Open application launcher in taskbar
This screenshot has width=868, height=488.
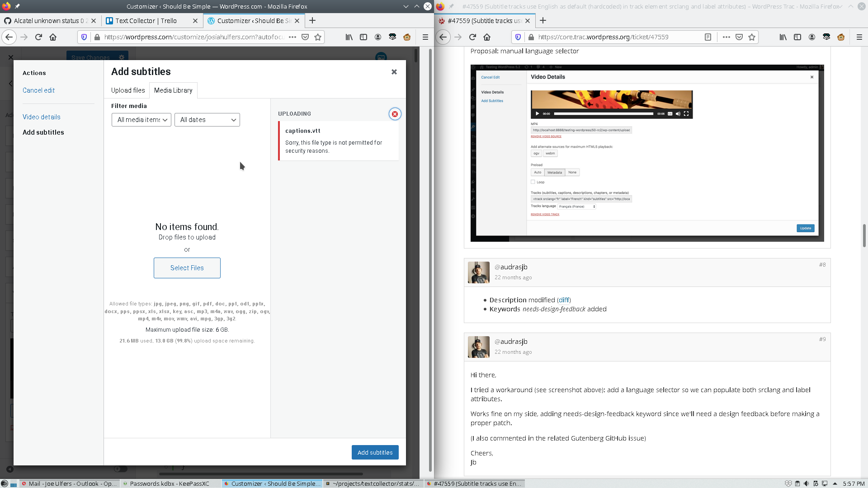5,483
